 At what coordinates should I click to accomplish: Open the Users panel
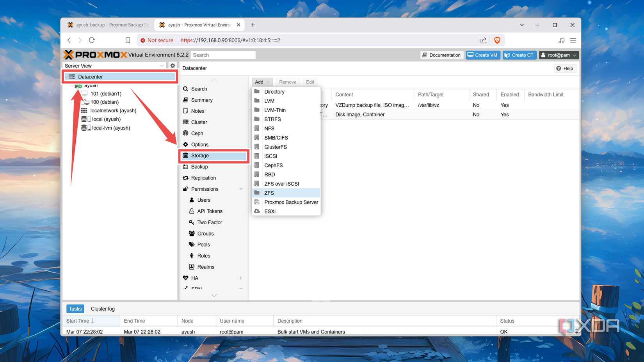(204, 200)
